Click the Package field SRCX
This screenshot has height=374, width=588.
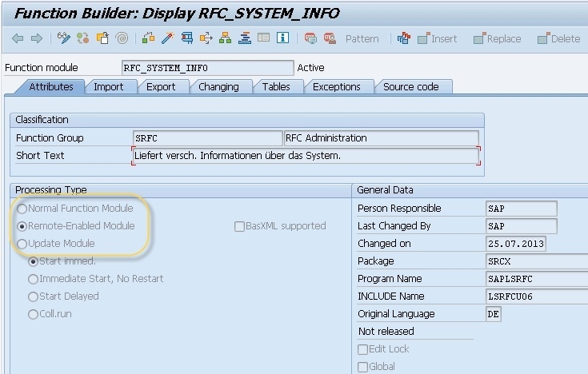[x=537, y=261]
